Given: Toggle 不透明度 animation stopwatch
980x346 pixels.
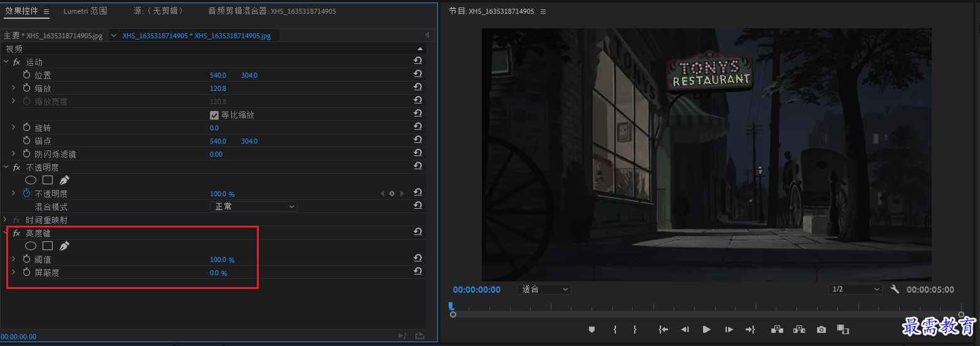Looking at the screenshot, I should [x=26, y=194].
